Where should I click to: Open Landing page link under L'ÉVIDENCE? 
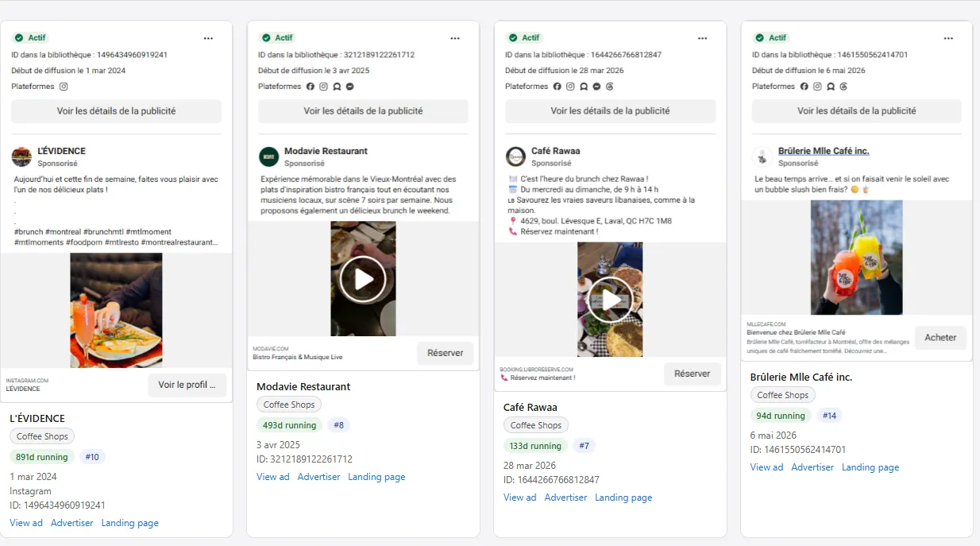(130, 523)
